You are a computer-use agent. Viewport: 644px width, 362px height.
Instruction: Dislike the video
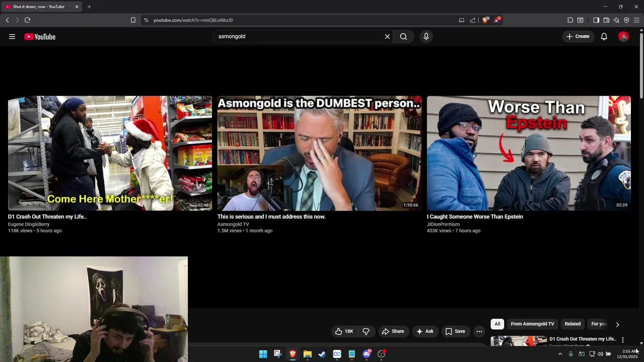[366, 331]
